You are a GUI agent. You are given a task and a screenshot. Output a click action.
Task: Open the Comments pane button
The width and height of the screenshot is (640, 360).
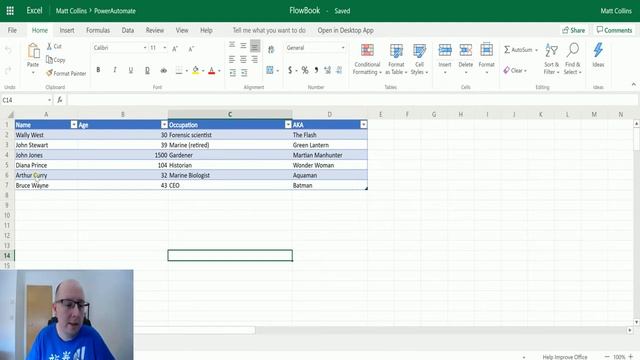[614, 30]
